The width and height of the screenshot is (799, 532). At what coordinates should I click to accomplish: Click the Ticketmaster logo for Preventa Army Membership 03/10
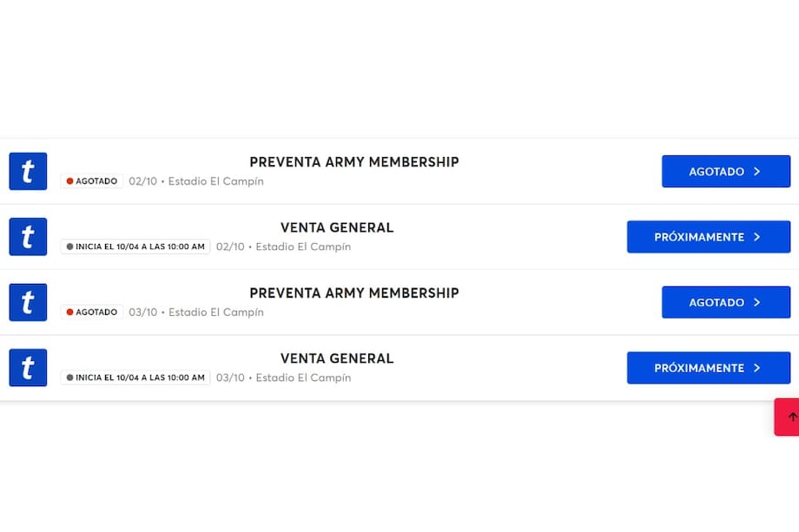coord(27,302)
